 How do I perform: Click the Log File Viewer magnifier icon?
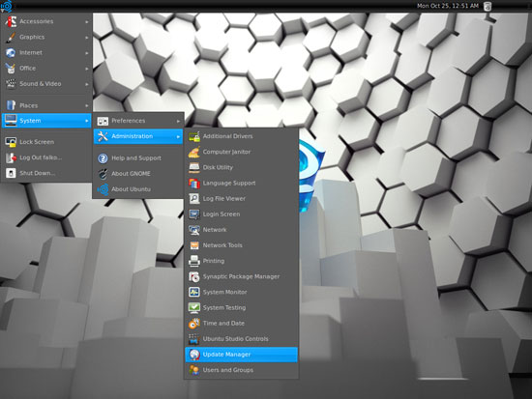pos(194,199)
